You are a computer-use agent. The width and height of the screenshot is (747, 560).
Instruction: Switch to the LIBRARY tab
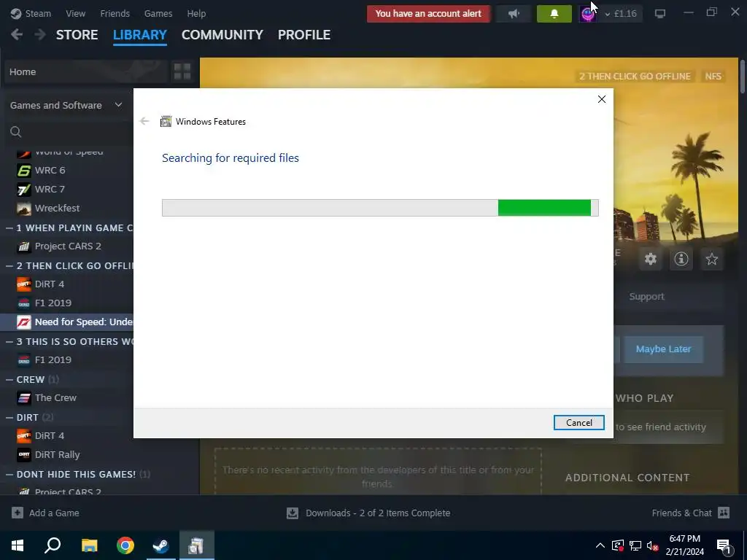click(140, 35)
